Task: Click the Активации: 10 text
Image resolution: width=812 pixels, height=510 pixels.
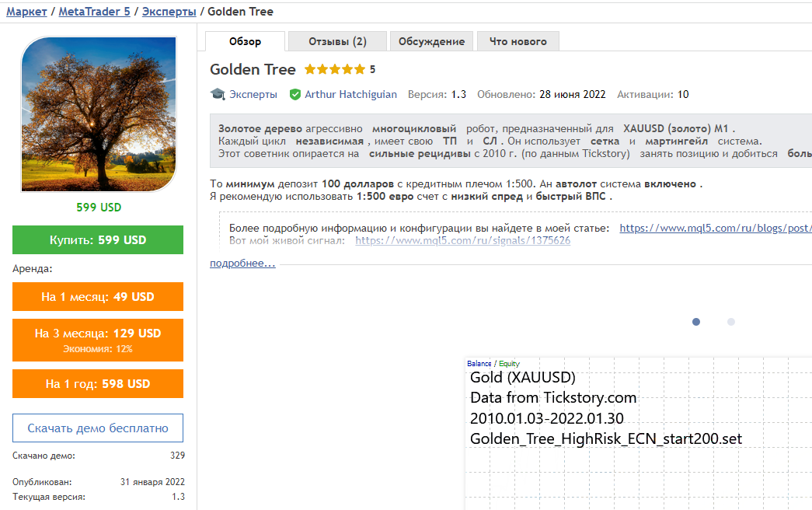Action: pyautogui.click(x=653, y=94)
